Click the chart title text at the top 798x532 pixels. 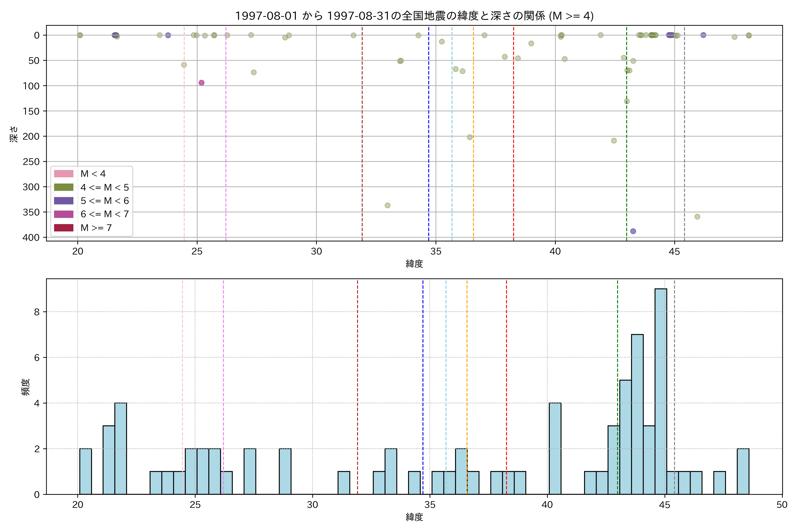click(x=414, y=16)
